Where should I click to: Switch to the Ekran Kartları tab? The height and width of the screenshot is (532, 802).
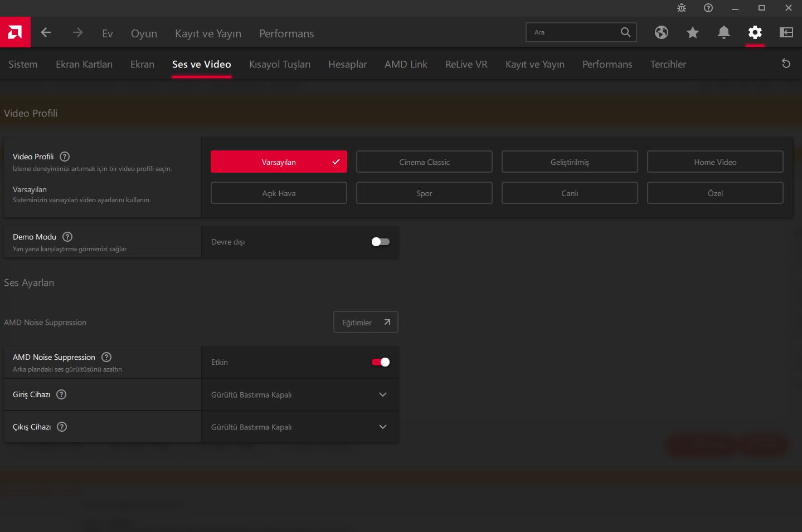[x=84, y=64]
